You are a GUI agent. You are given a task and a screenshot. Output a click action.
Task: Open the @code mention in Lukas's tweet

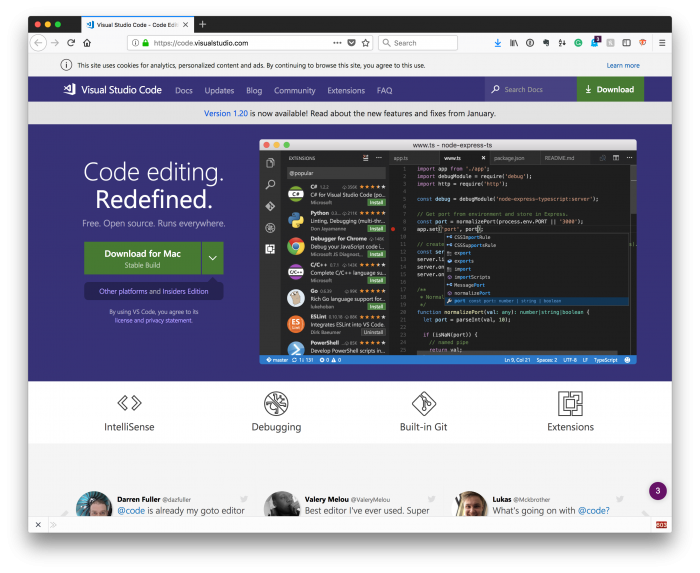click(x=593, y=511)
